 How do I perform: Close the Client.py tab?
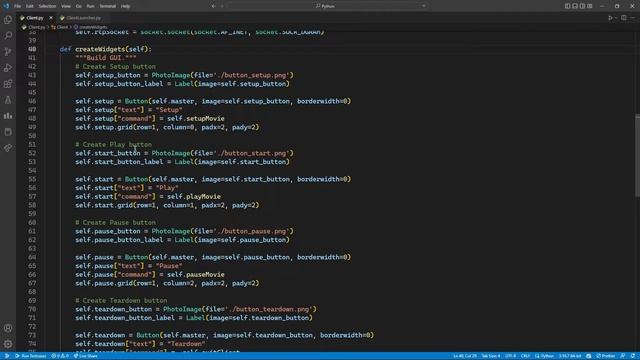click(51, 18)
